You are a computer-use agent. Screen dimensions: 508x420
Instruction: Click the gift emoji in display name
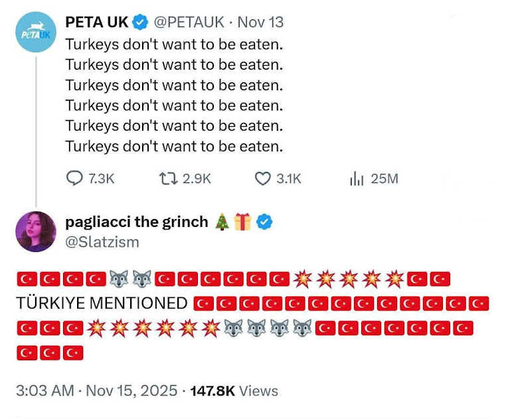242,222
